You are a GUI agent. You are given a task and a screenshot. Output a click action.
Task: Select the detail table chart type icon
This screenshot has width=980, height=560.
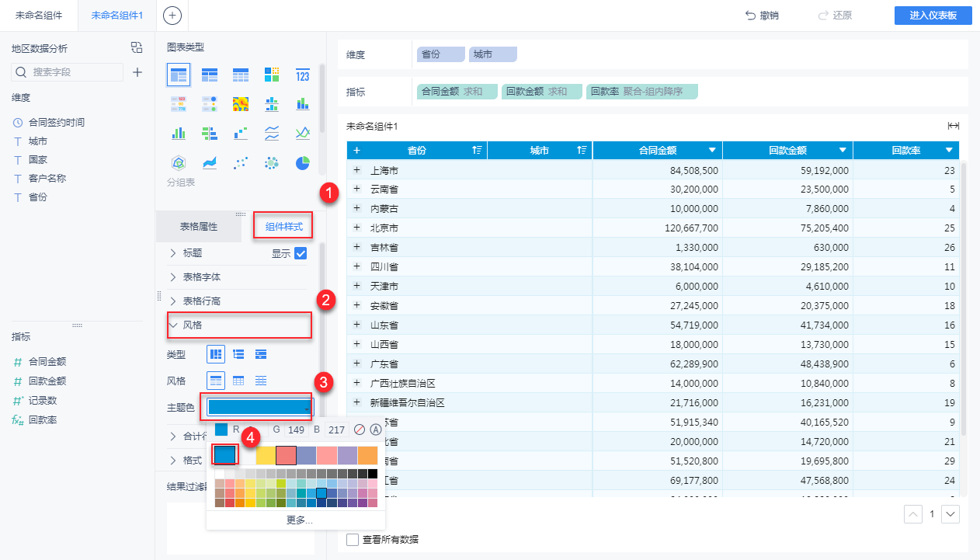241,75
